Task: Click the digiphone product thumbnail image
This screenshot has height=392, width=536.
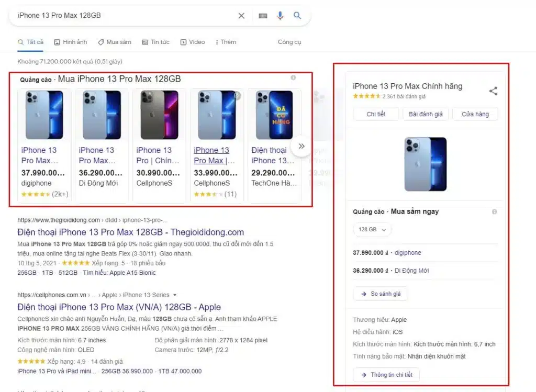Action: (44, 115)
